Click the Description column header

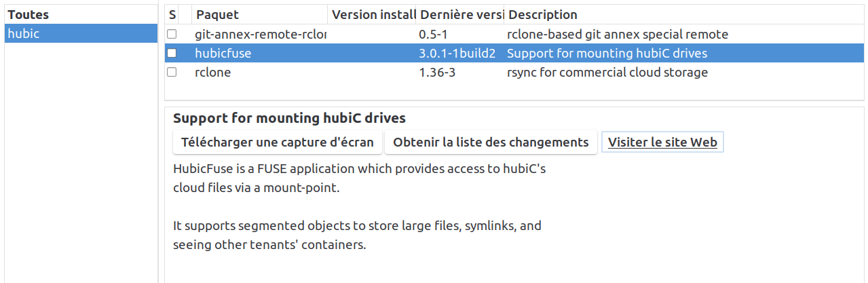(x=543, y=14)
